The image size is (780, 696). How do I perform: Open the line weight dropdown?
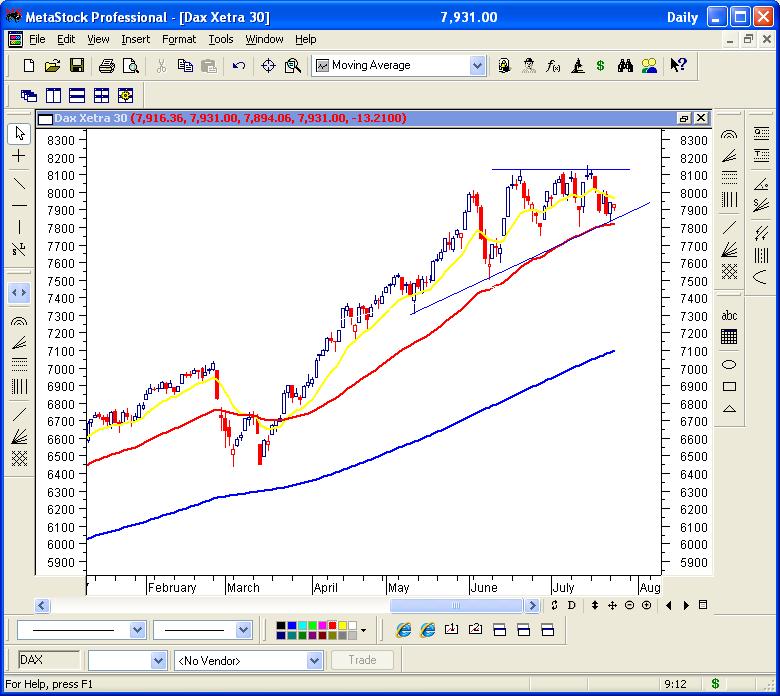[x=243, y=630]
